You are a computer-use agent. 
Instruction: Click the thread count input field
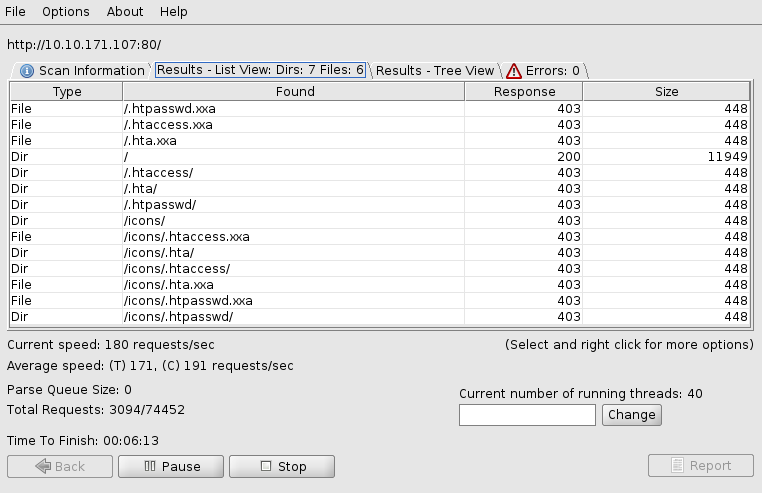[x=527, y=415]
